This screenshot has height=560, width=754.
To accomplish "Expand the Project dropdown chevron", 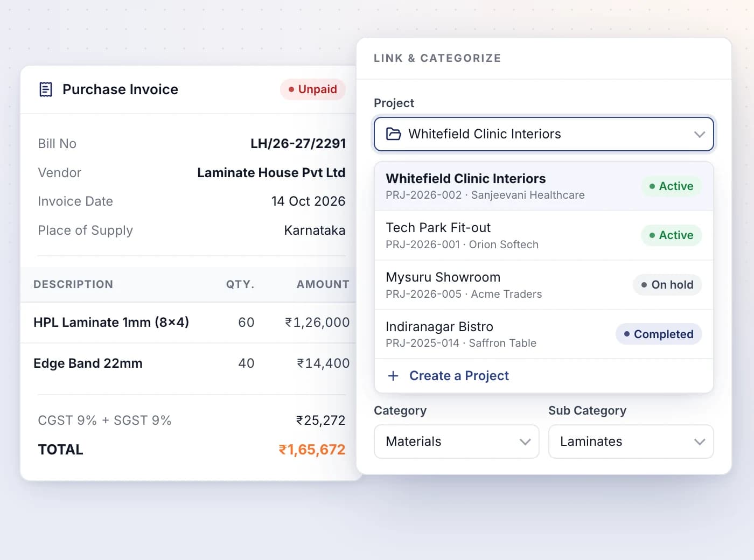I will tap(700, 134).
